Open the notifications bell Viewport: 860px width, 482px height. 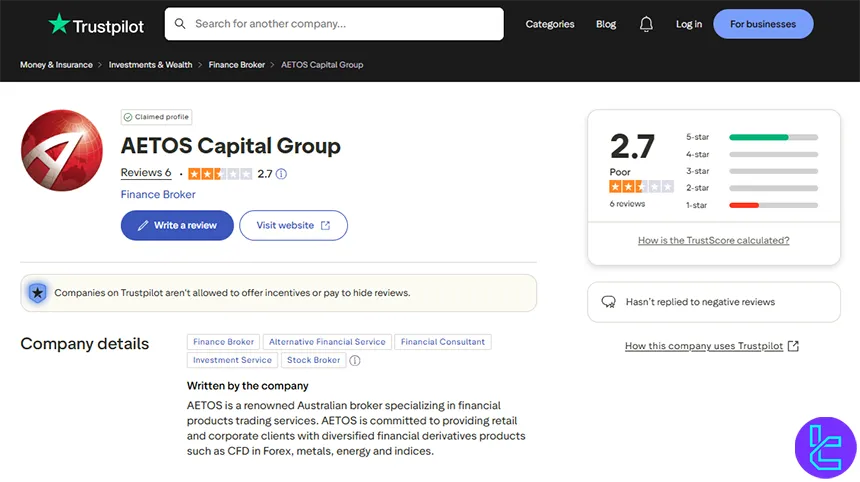point(646,24)
